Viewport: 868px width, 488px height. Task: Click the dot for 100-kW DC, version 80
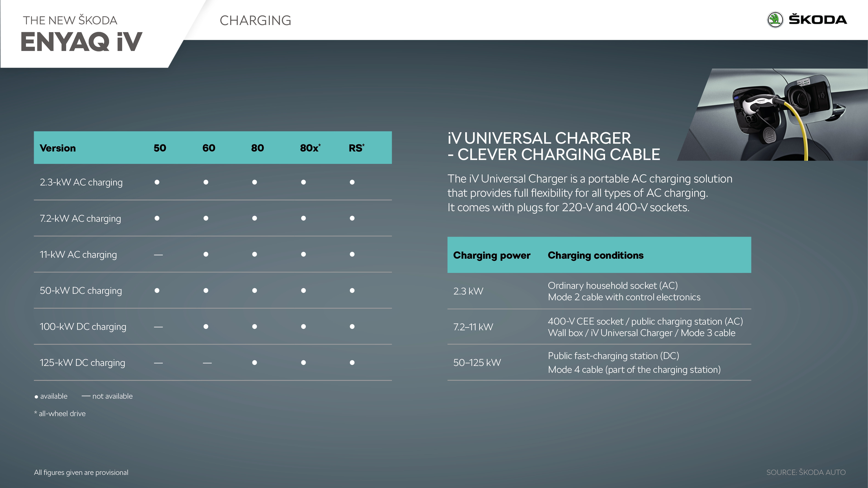[255, 327]
